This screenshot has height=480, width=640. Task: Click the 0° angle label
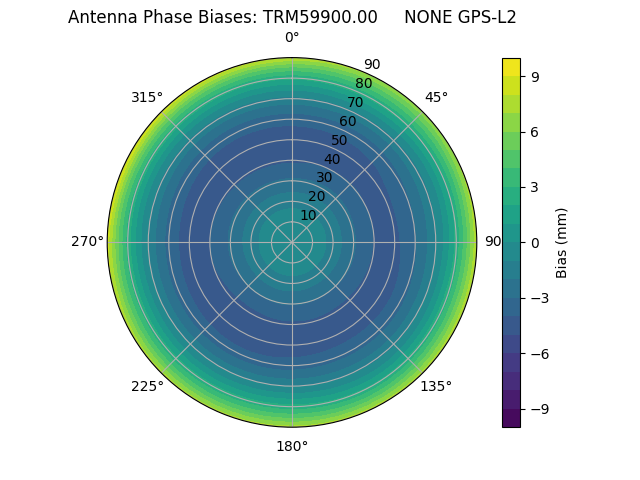(x=292, y=38)
